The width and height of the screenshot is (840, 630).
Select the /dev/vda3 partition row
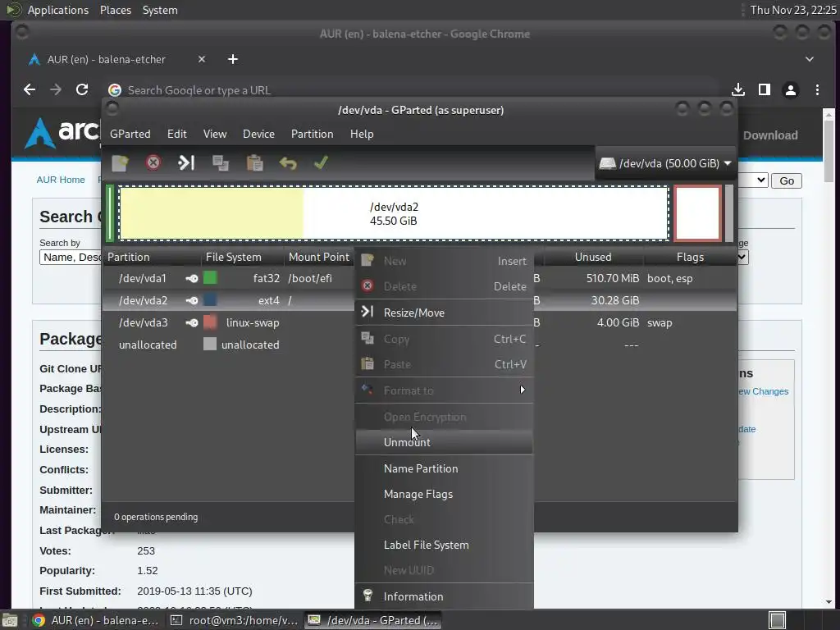click(228, 323)
